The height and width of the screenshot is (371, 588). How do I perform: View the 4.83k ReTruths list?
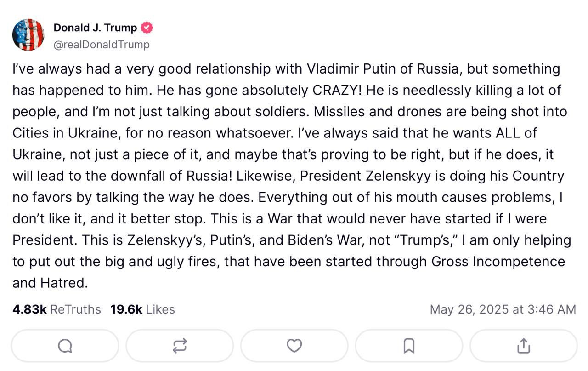click(57, 309)
